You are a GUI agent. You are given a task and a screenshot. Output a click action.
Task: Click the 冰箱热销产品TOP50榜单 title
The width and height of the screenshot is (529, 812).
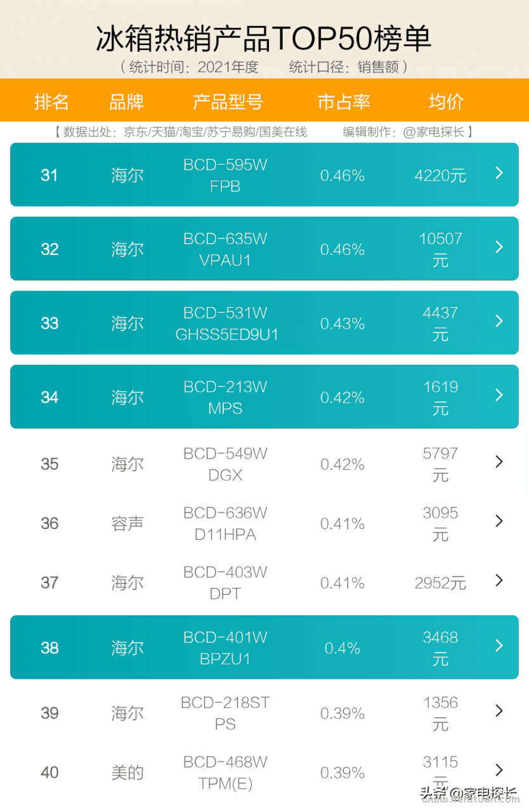point(264,39)
